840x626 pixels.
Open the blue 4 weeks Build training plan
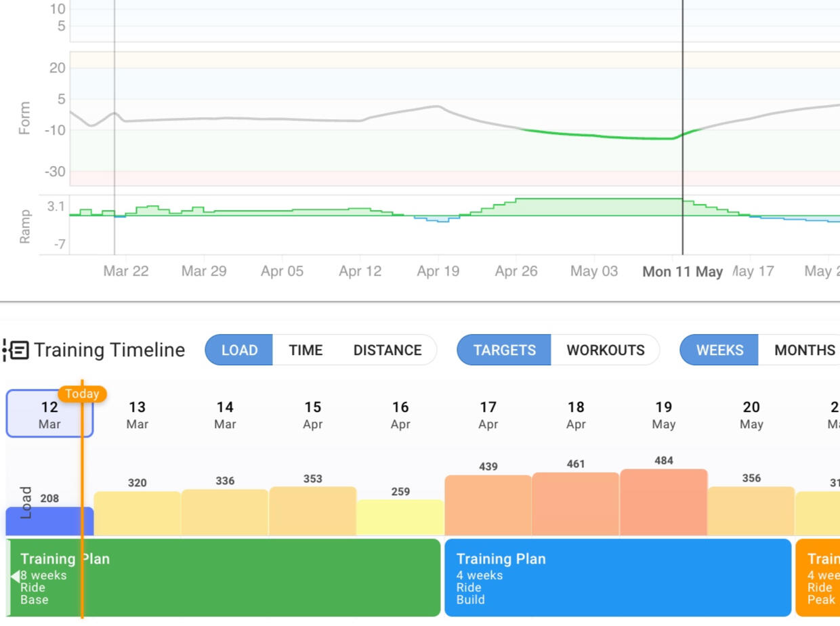(x=617, y=578)
